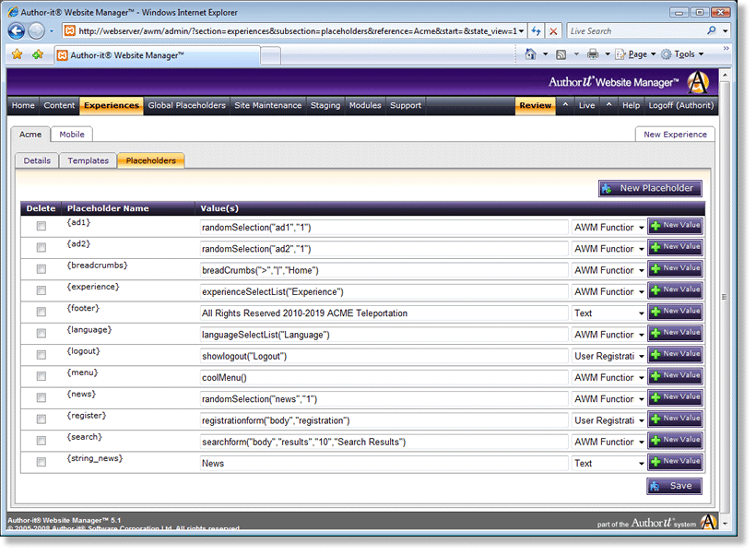Open the Help link in nav bar
Image resolution: width=756 pixels, height=555 pixels.
(x=631, y=105)
